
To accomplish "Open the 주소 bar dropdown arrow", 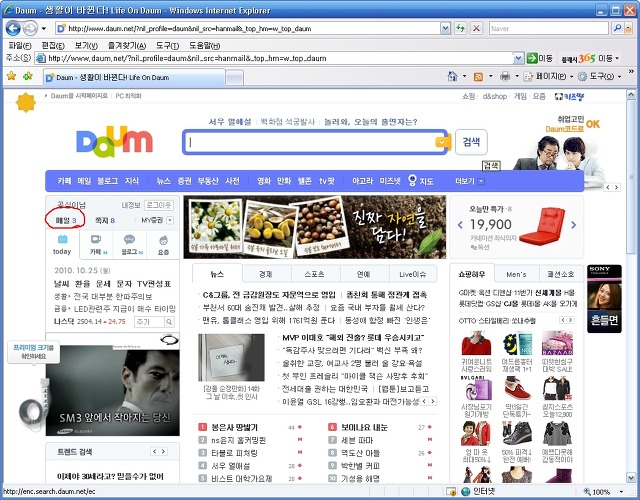I will pyautogui.click(x=518, y=58).
